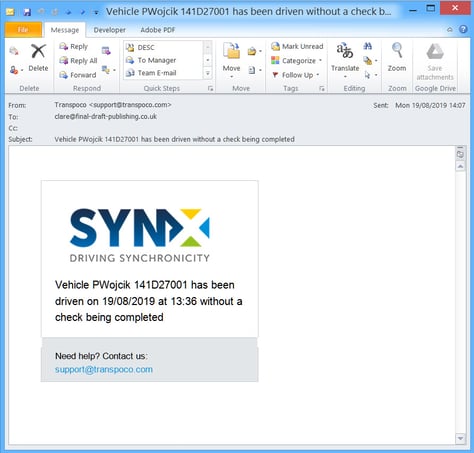Click Mark Unread

coord(297,46)
